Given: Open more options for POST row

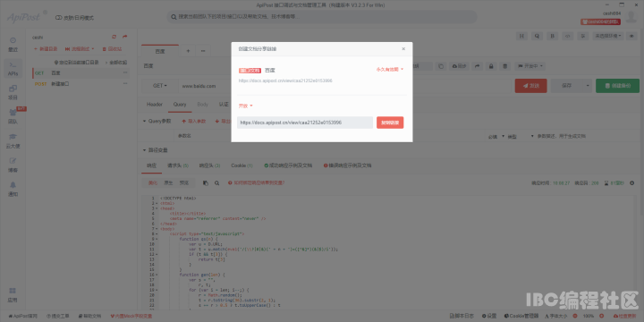Looking at the screenshot, I should coord(125,84).
